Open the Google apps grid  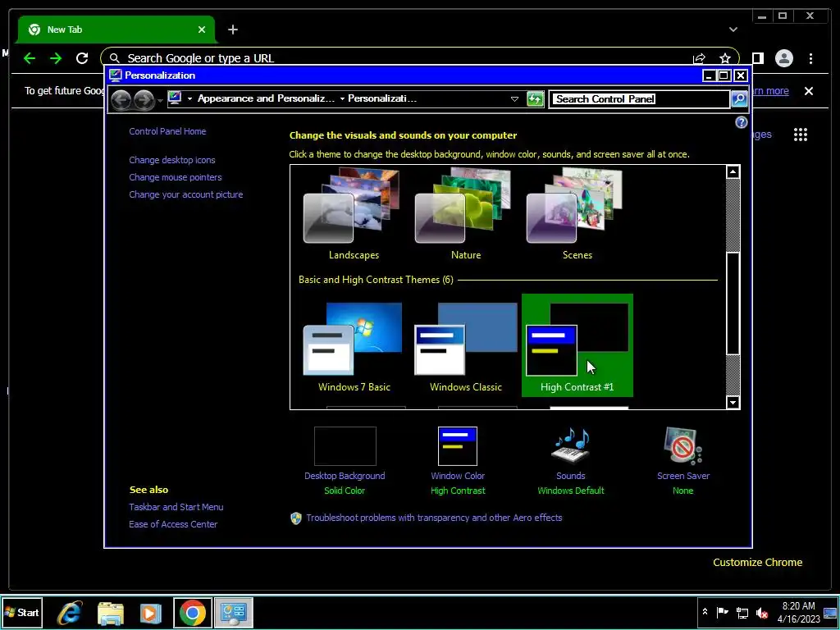[801, 135]
